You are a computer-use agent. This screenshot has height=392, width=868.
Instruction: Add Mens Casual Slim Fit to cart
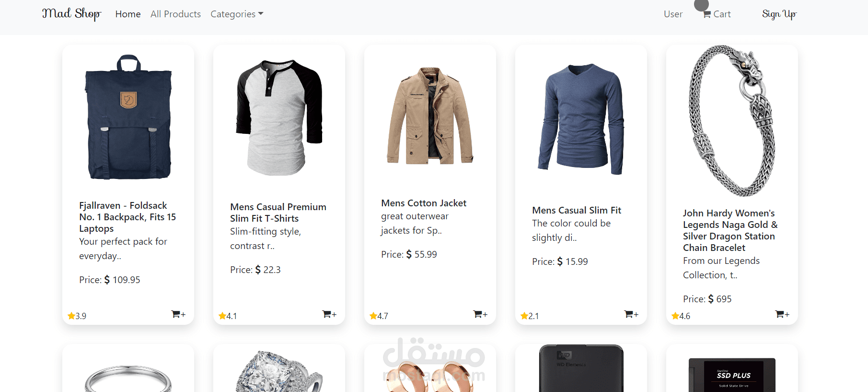631,314
